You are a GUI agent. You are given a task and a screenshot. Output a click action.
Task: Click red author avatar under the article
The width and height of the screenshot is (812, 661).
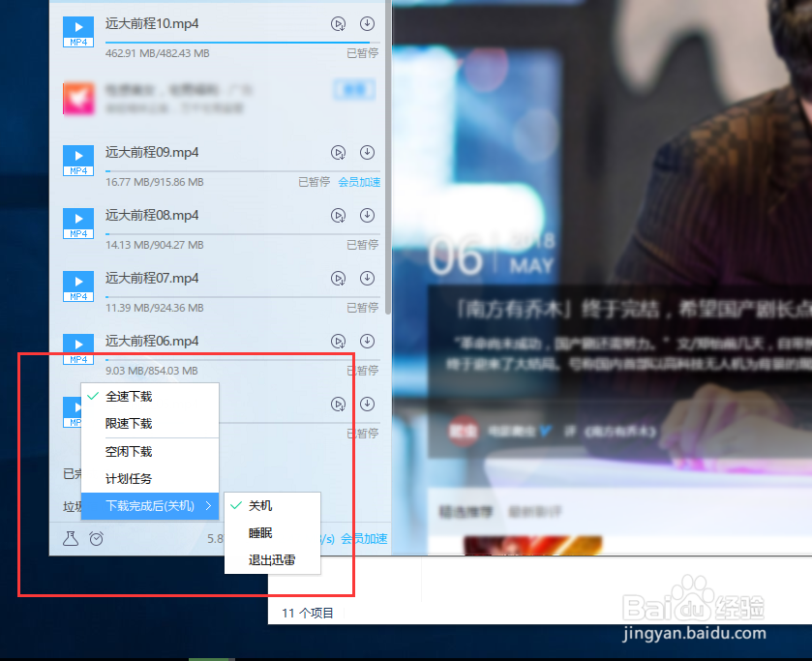tap(463, 431)
